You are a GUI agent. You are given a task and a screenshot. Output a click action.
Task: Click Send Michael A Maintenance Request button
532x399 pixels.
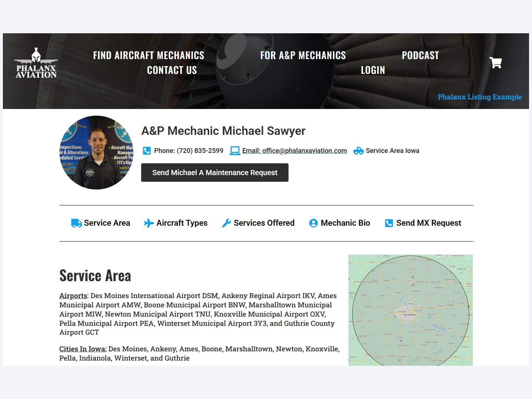215,173
